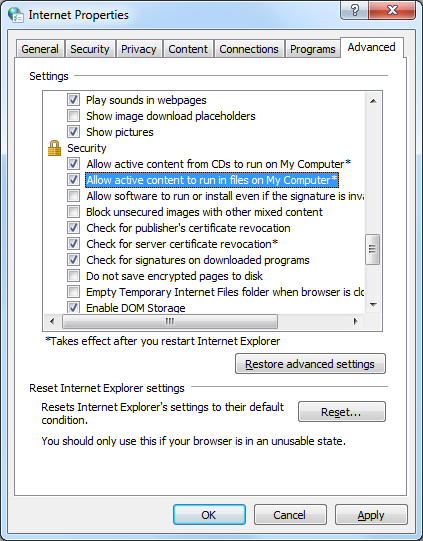Switch to the Programs tab

[x=313, y=49]
